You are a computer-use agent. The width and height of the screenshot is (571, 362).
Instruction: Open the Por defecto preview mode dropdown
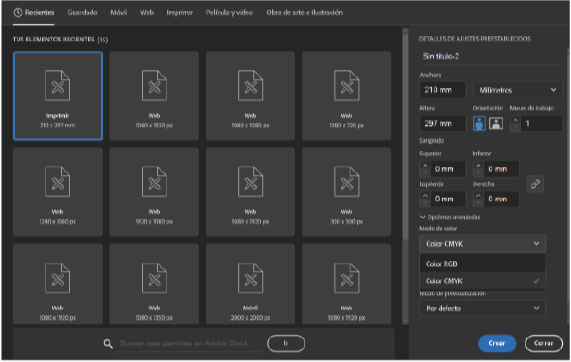point(482,308)
